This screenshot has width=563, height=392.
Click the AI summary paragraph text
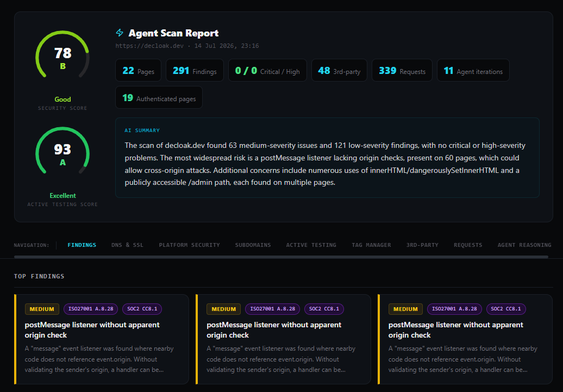(326, 164)
